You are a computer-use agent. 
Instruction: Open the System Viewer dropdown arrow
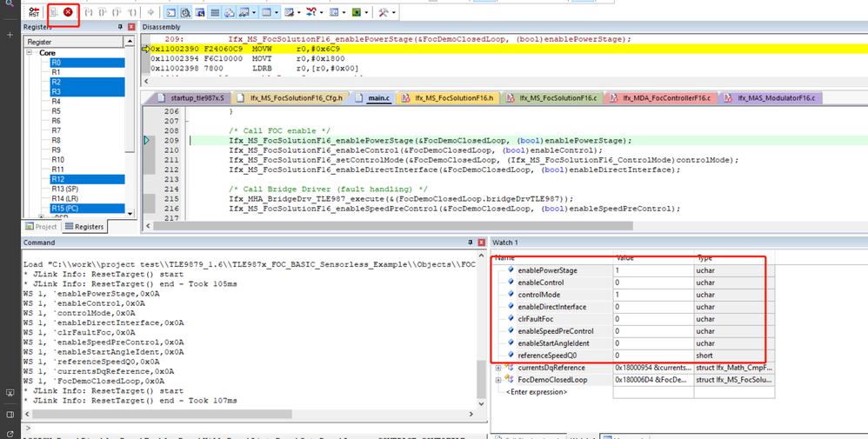pyautogui.click(x=366, y=12)
